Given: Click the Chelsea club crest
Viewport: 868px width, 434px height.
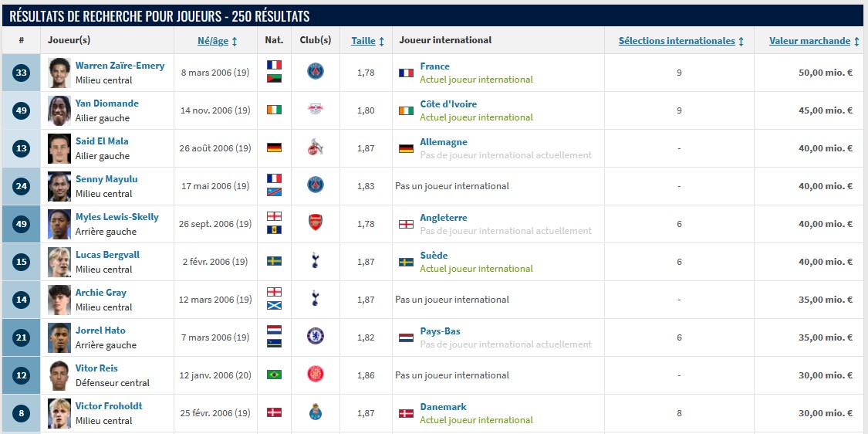Looking at the screenshot, I should point(316,337).
